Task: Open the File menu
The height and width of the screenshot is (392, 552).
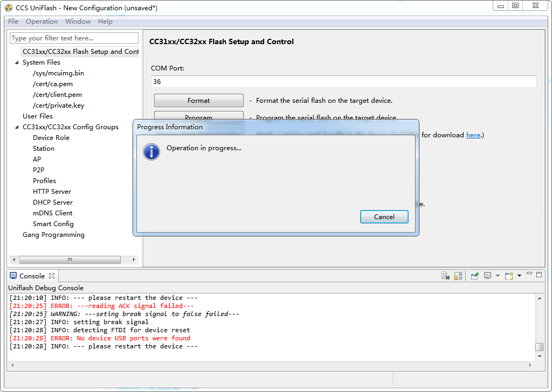Action: 13,22
